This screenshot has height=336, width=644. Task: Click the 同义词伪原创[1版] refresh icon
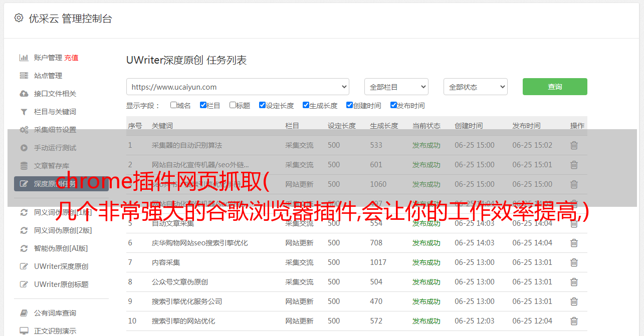[24, 212]
